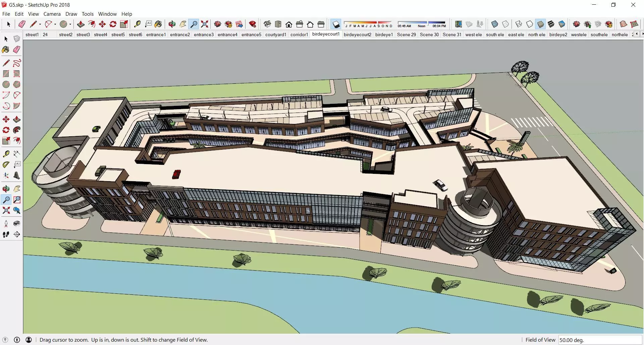Open the Camera menu
This screenshot has width=644, height=345.
52,14
